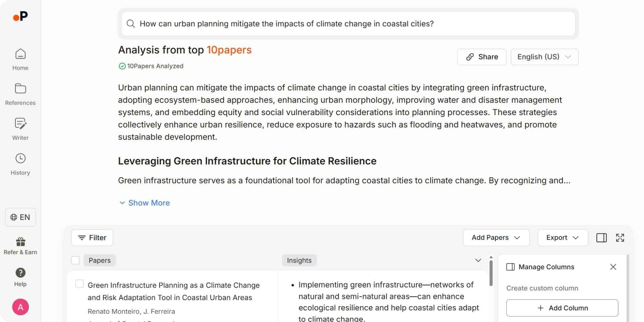Click the Share button
The width and height of the screenshot is (644, 322).
coord(482,57)
